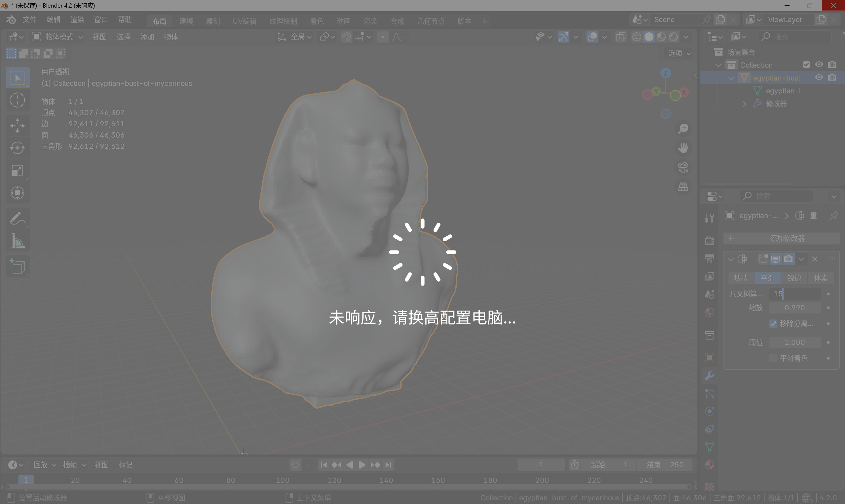
Task: Open World properties tab icon
Action: (709, 312)
